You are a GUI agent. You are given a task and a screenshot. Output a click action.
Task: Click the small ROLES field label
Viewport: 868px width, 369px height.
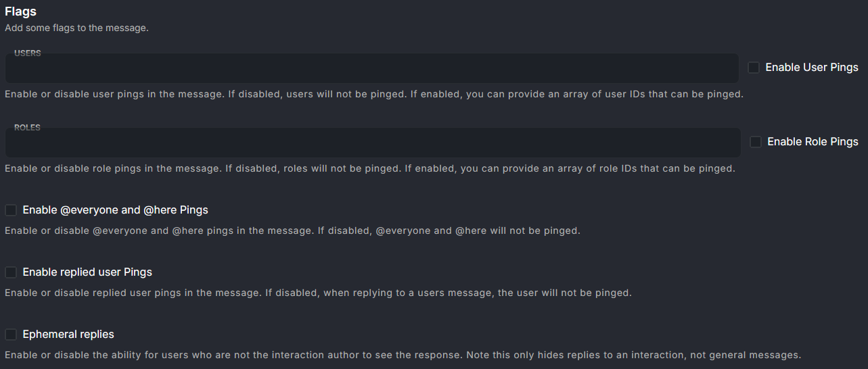click(x=28, y=128)
